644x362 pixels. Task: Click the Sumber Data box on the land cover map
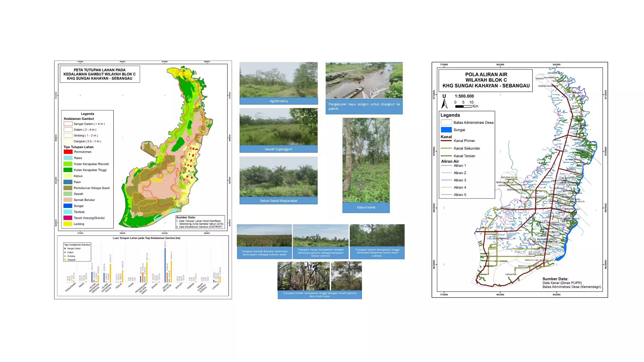point(200,222)
